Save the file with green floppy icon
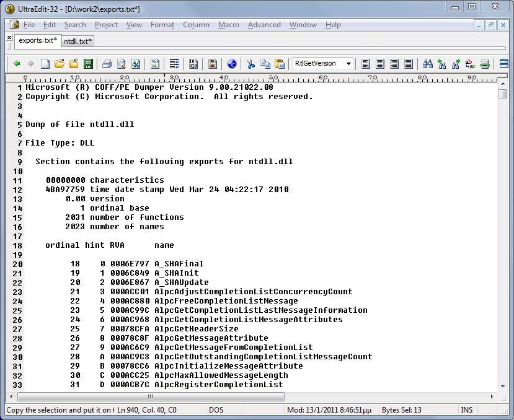 point(88,64)
